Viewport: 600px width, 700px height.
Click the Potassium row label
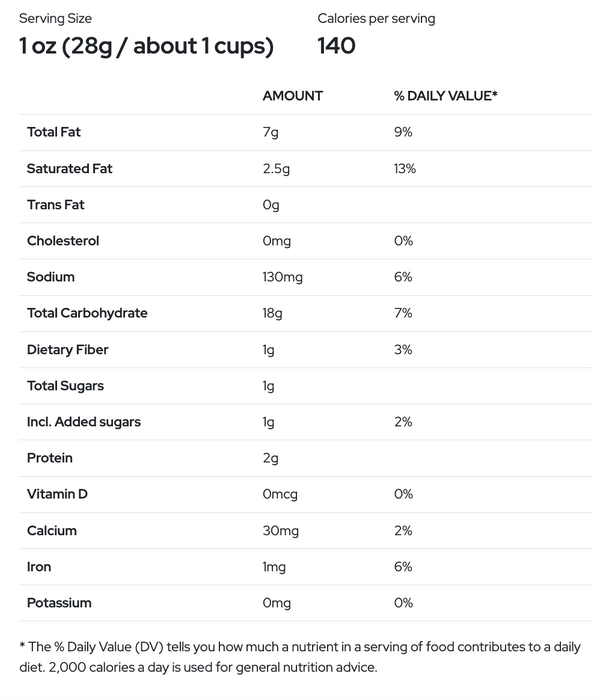(59, 603)
